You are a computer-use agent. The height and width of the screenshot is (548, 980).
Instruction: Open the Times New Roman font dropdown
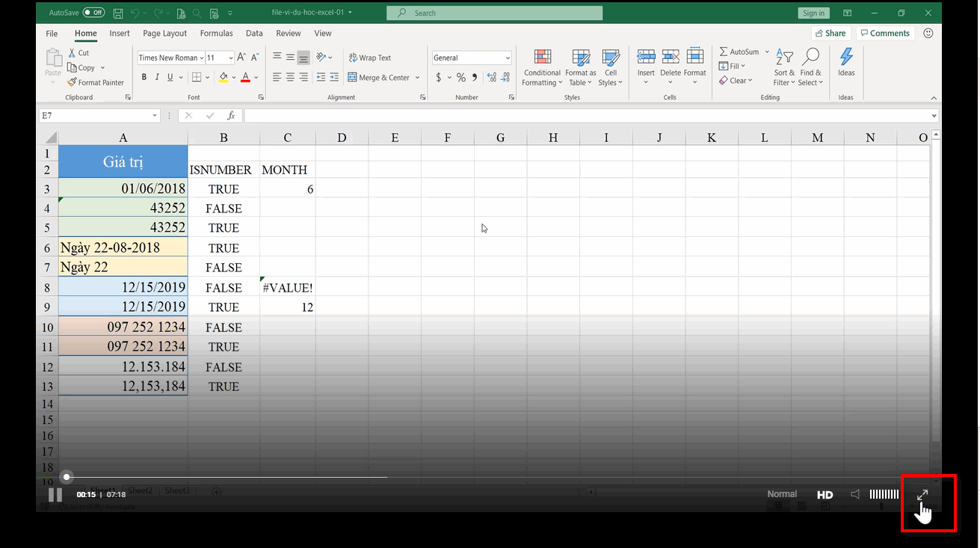pos(202,58)
